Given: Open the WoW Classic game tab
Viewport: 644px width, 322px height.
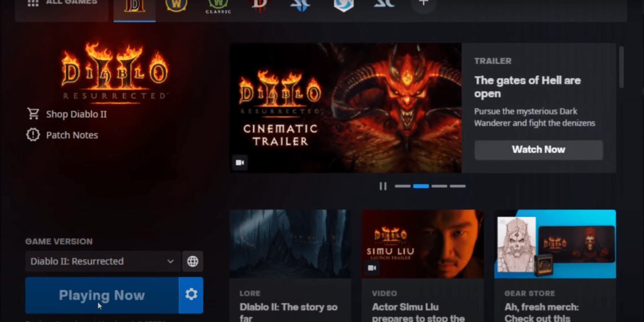Looking at the screenshot, I should 218,6.
